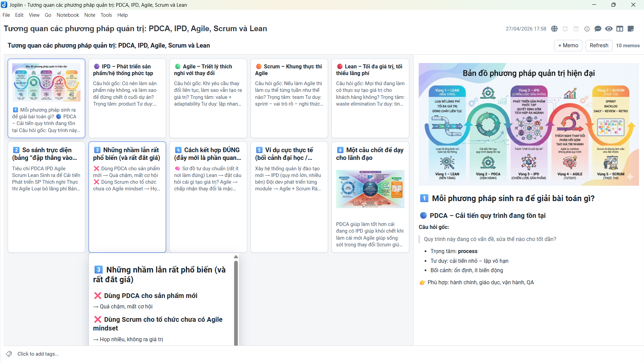Viewport: 644px width, 362px height.
Task: Click the Joplin app icon in title bar
Action: pos(4,5)
